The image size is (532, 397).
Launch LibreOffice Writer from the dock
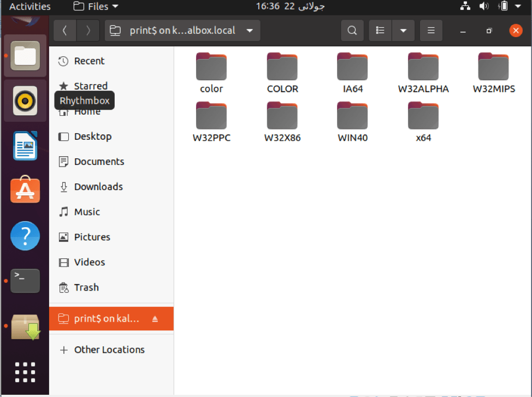pos(25,146)
